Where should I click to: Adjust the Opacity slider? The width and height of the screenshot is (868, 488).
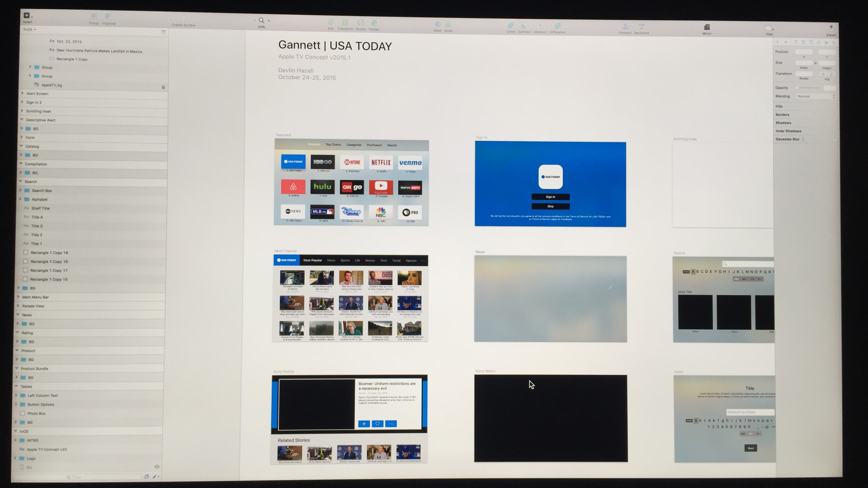click(809, 88)
